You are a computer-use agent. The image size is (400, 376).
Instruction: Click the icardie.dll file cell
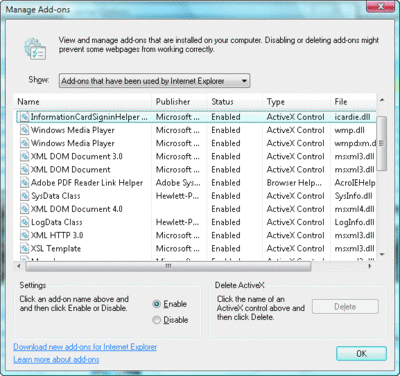[x=352, y=117]
